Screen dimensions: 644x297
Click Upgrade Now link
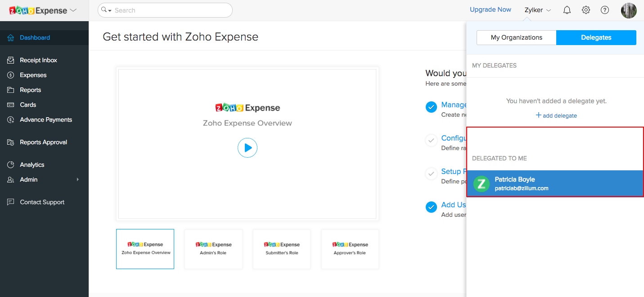pyautogui.click(x=490, y=9)
